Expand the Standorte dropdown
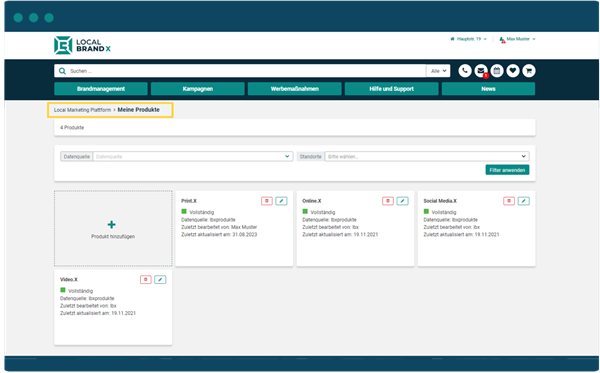 click(x=427, y=156)
